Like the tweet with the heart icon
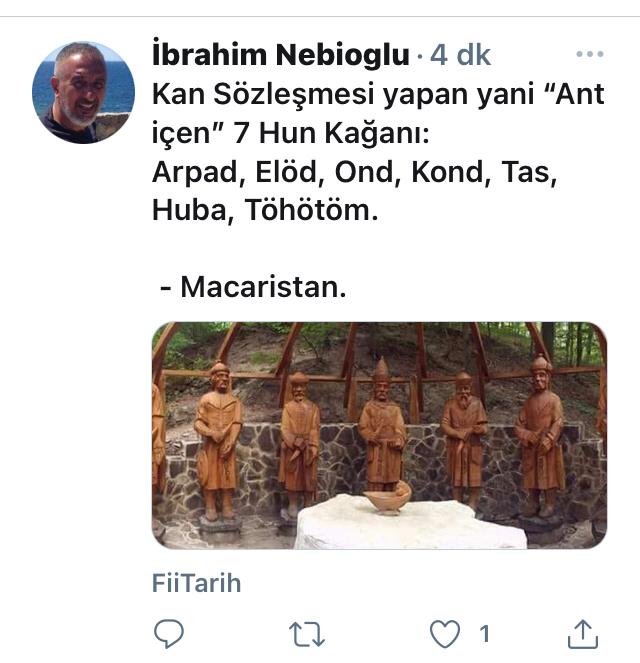The width and height of the screenshot is (640, 663). tap(445, 634)
